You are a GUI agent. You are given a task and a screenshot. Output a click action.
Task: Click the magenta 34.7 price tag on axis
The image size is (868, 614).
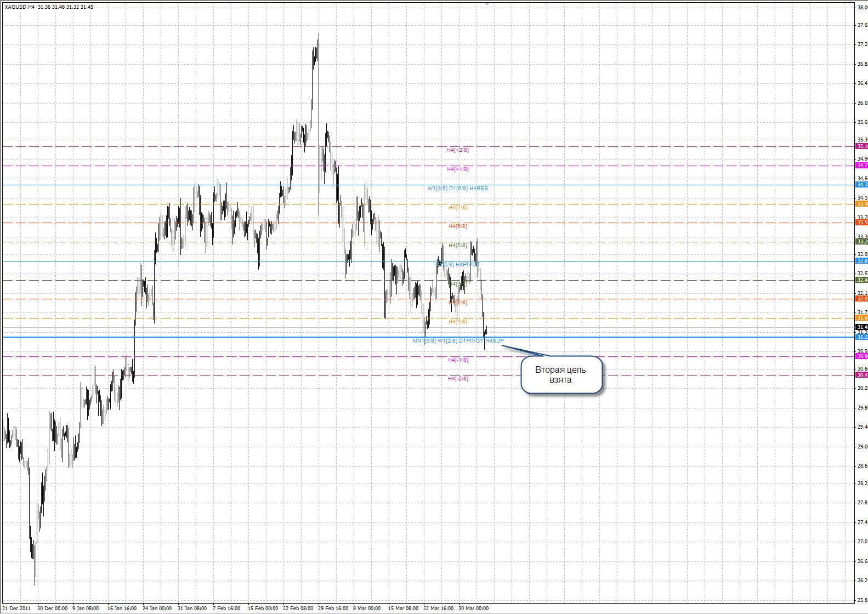(861, 166)
